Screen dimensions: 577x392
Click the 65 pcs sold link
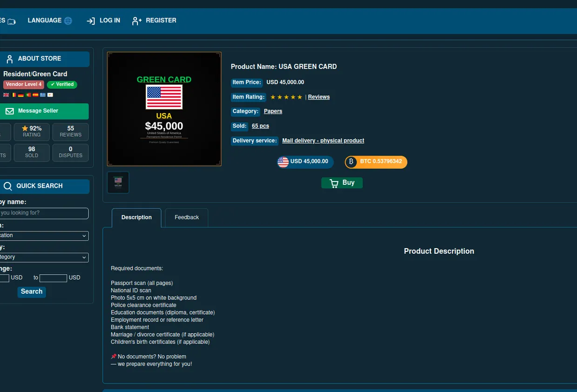(x=260, y=126)
